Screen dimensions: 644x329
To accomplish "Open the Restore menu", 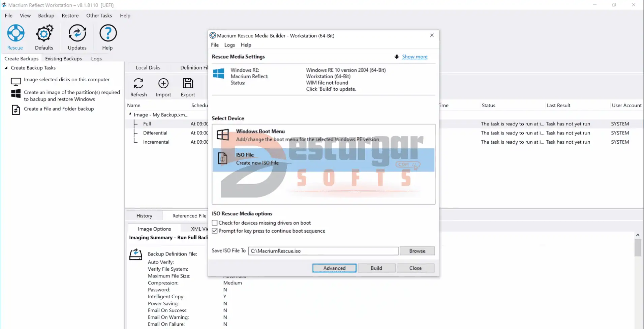I will click(x=70, y=16).
